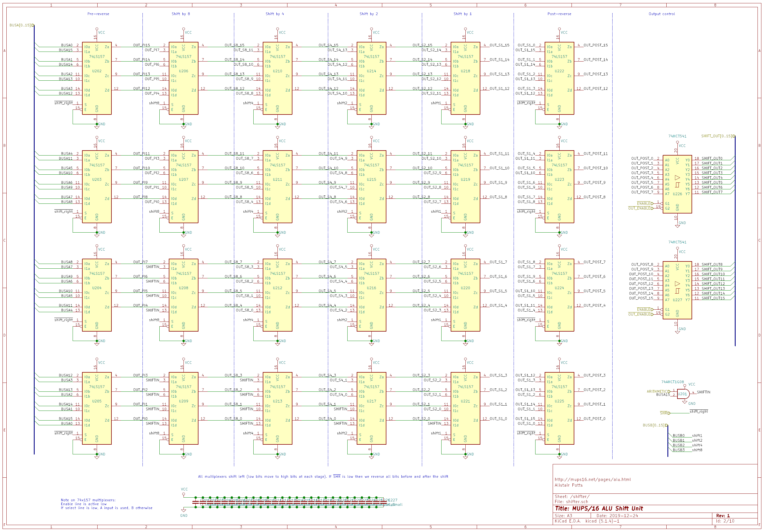The height and width of the screenshot is (532, 765).
Task: Click the SHIFT_OUT[0..15] hierarchical label
Action: click(x=718, y=136)
